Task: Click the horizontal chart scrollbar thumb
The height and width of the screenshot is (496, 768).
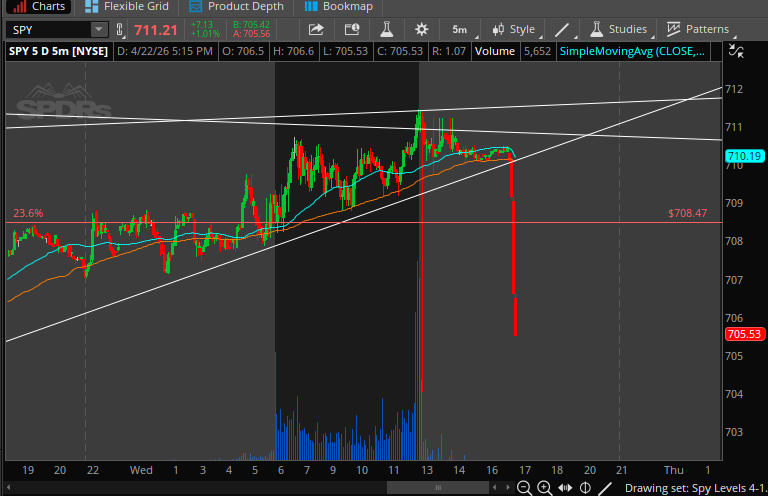Action: coord(438,488)
